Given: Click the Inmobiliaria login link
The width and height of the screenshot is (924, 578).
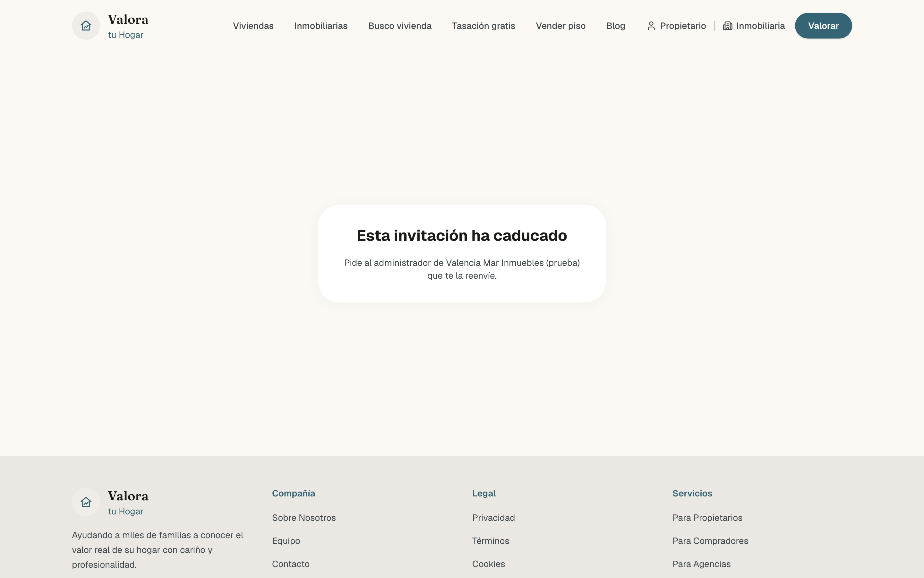Looking at the screenshot, I should pos(754,26).
